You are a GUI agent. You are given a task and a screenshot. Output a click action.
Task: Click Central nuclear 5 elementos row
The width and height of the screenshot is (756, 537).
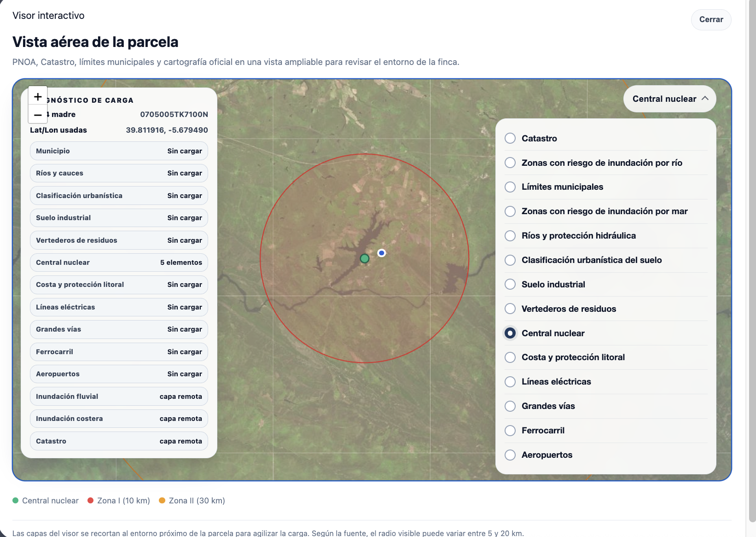coord(119,263)
